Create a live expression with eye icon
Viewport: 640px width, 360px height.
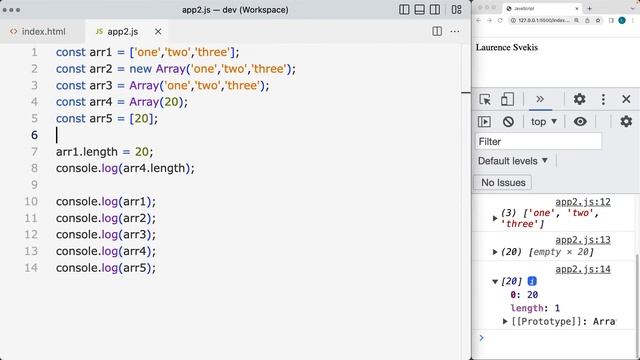point(580,122)
